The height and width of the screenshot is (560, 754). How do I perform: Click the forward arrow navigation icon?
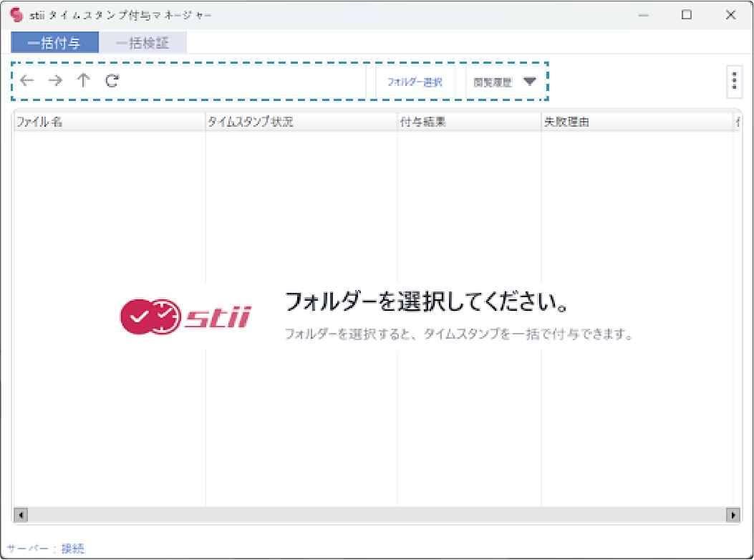[55, 81]
